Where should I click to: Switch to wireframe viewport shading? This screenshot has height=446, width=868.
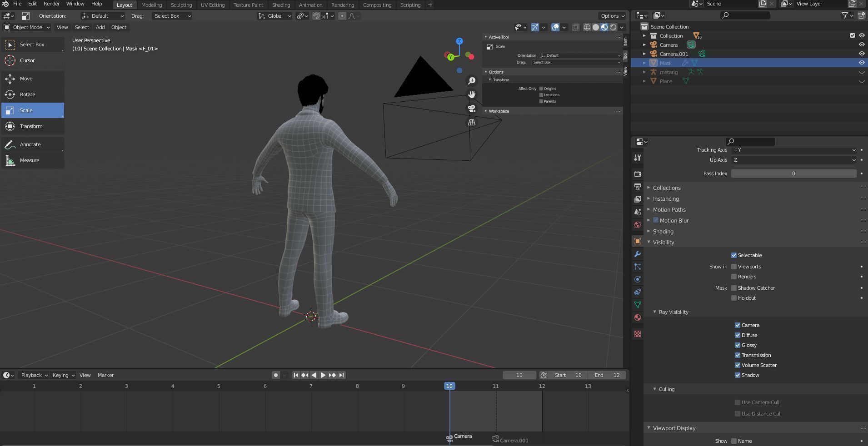point(587,27)
